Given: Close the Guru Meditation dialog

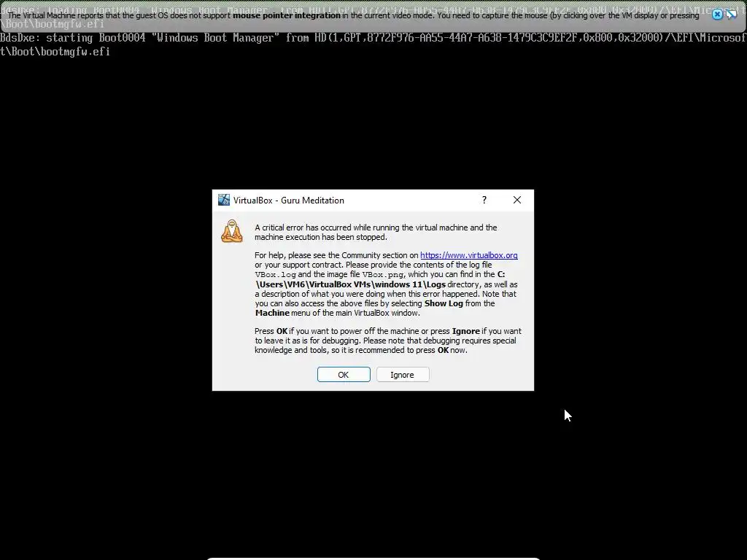Looking at the screenshot, I should coord(517,200).
